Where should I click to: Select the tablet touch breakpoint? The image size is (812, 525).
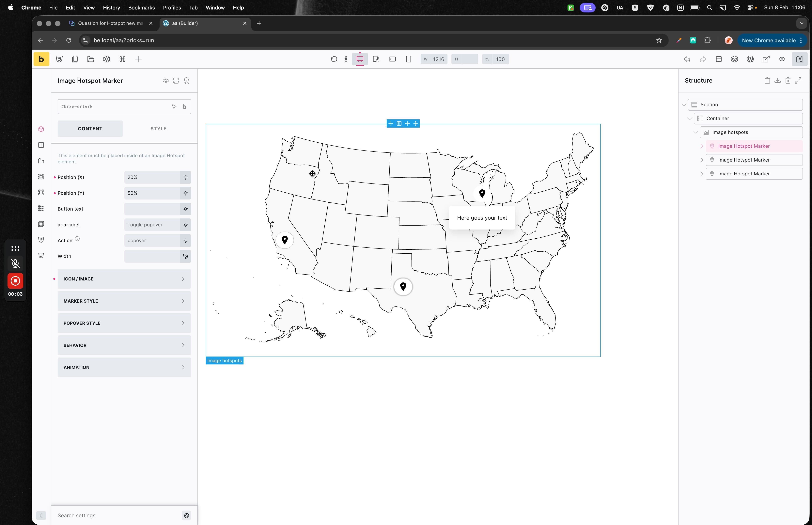click(x=376, y=59)
